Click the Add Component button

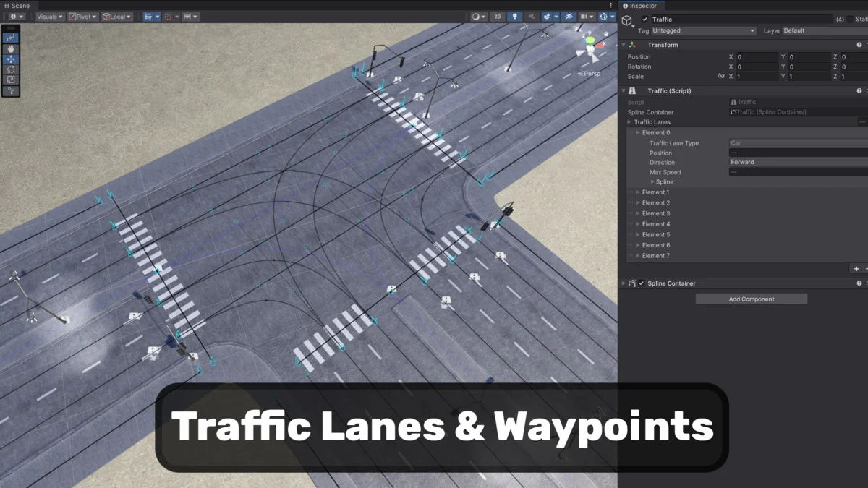(x=751, y=299)
